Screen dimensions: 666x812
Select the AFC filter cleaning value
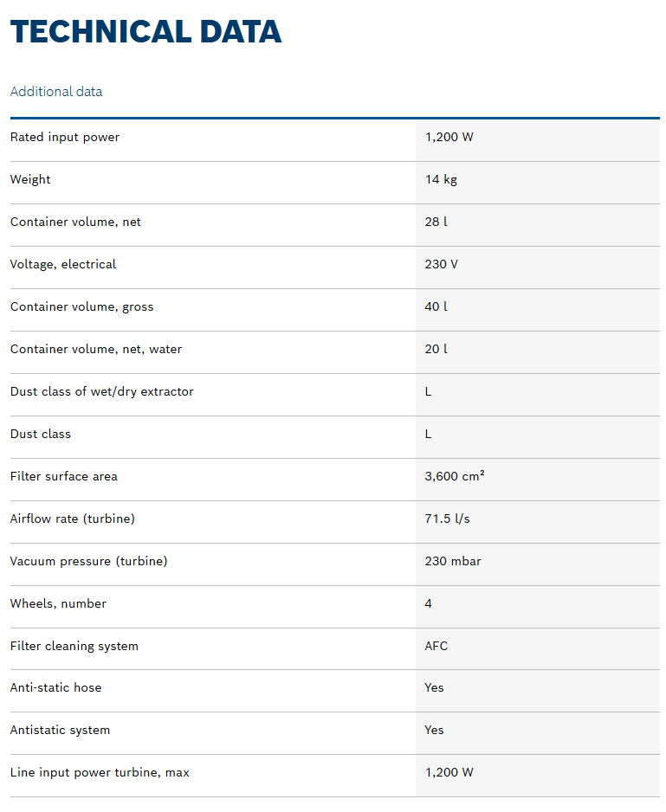pyautogui.click(x=436, y=646)
